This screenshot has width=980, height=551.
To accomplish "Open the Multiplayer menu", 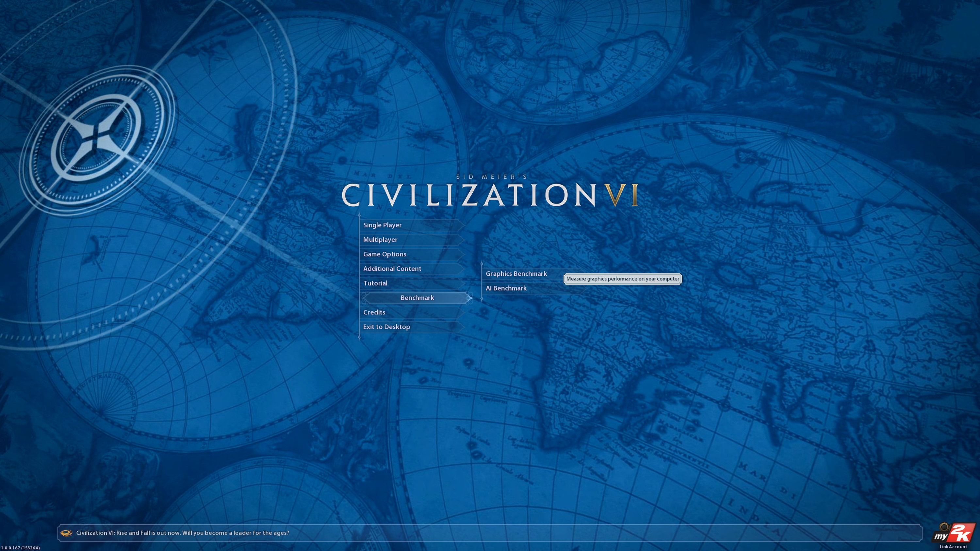I will click(380, 240).
